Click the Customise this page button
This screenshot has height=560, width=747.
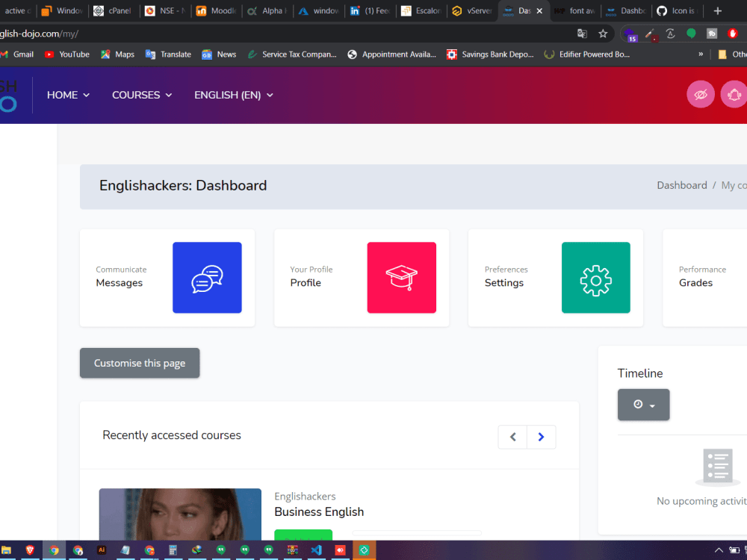point(140,363)
